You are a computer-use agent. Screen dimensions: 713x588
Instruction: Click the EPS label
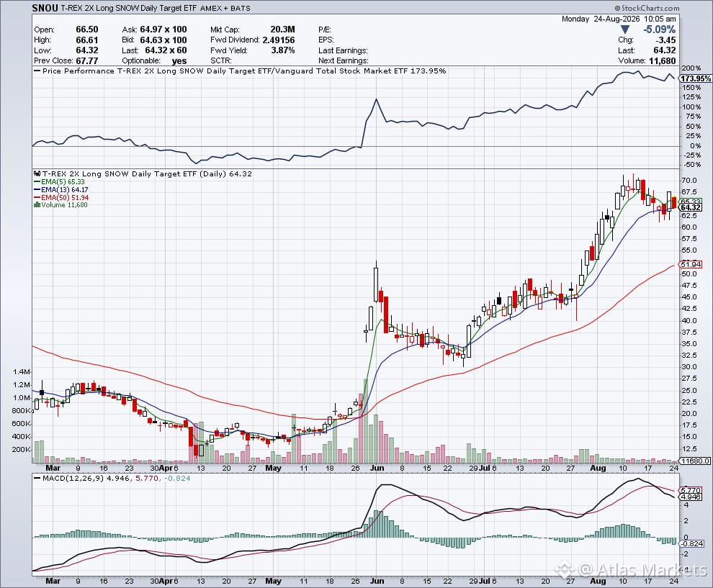[x=326, y=40]
